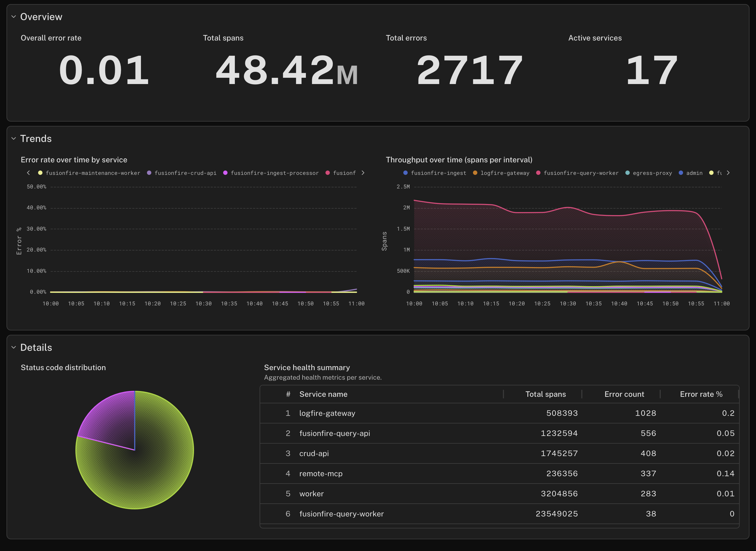Image resolution: width=756 pixels, height=551 pixels.
Task: Toggle egress-proxy throughput legend series
Action: pos(649,173)
